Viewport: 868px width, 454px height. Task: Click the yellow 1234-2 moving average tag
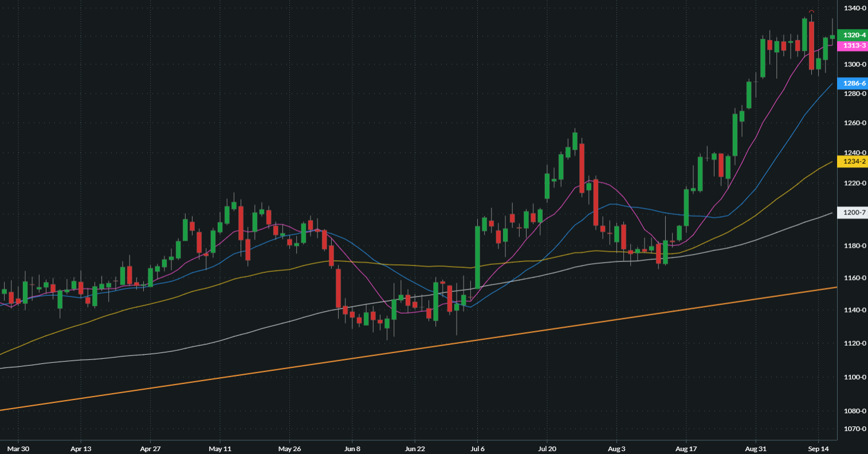pos(853,162)
